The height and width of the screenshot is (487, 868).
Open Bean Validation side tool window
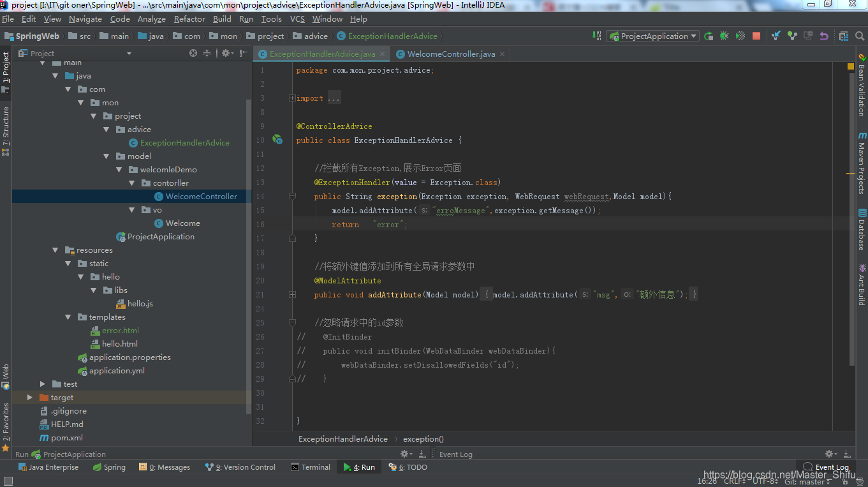point(862,85)
